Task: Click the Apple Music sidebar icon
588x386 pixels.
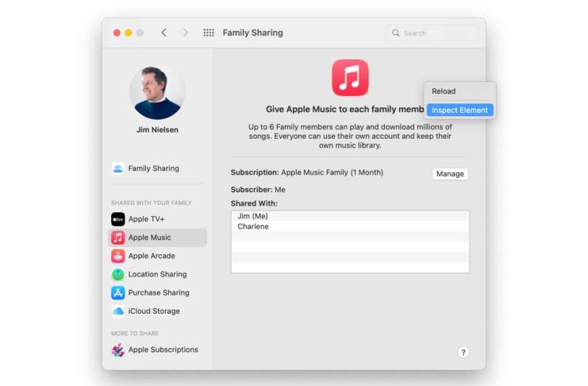Action: click(x=117, y=237)
